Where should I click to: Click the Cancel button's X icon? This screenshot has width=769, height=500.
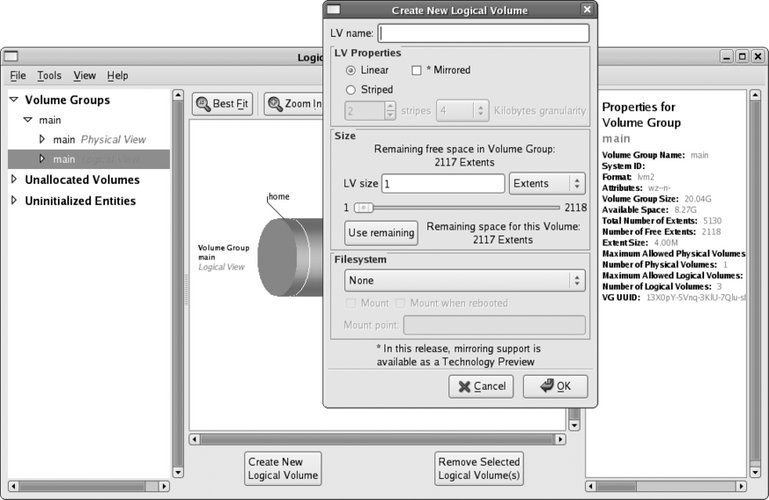[x=462, y=387]
